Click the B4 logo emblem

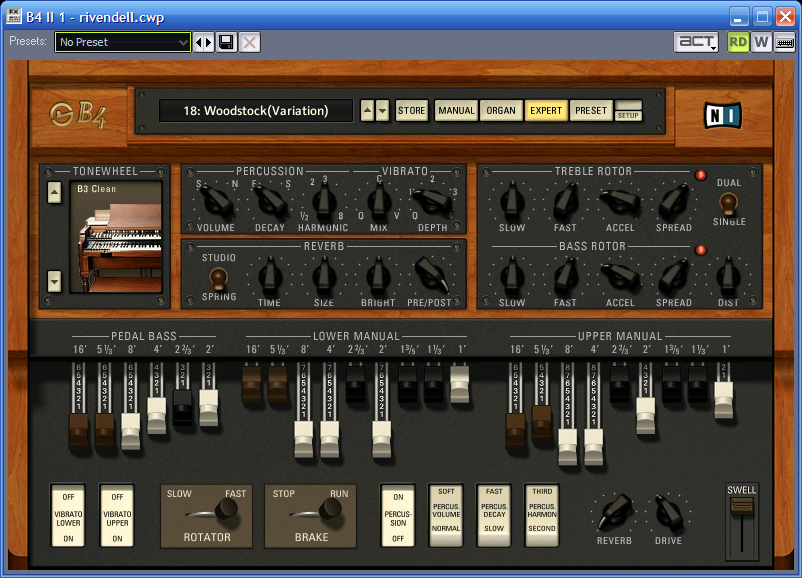point(78,114)
